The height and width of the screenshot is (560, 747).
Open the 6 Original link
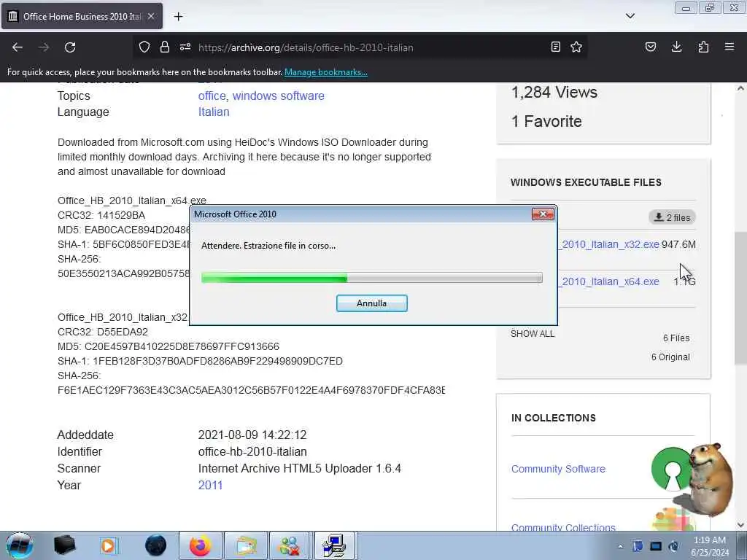pos(671,357)
